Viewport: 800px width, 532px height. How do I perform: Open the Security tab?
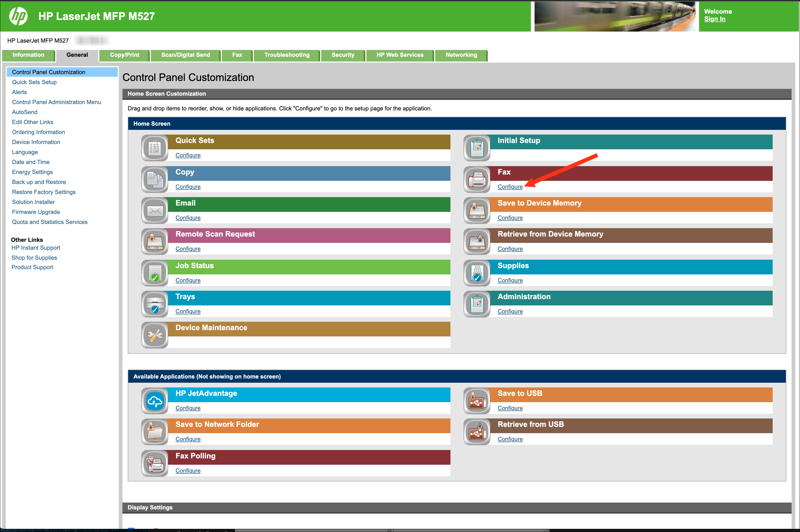pos(343,55)
